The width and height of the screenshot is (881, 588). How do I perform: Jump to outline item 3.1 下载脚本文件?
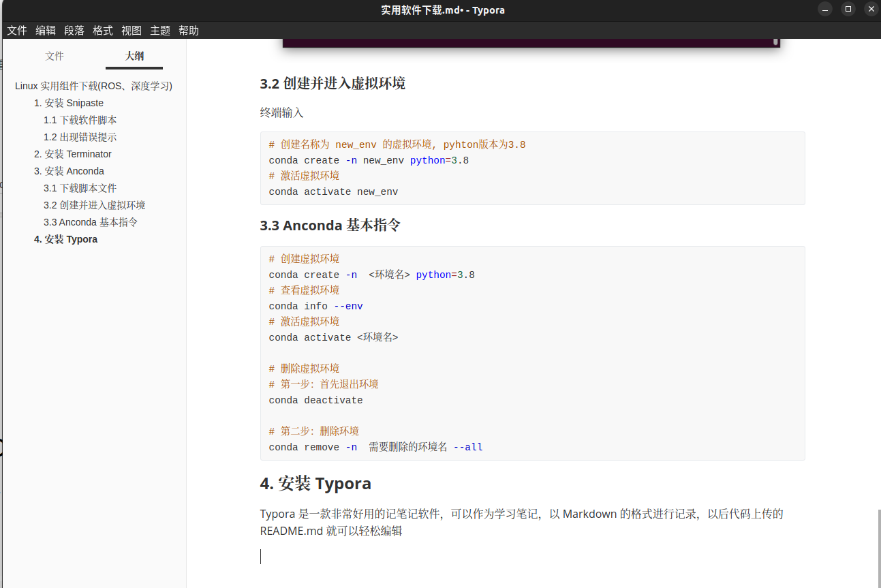[x=80, y=188]
